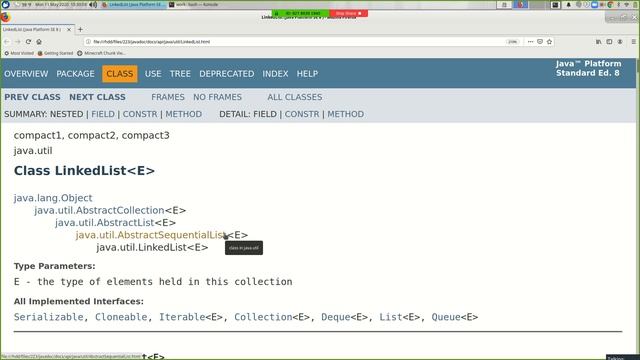Save page to Pocket icon
This screenshot has width=640, height=360.
click(540, 42)
